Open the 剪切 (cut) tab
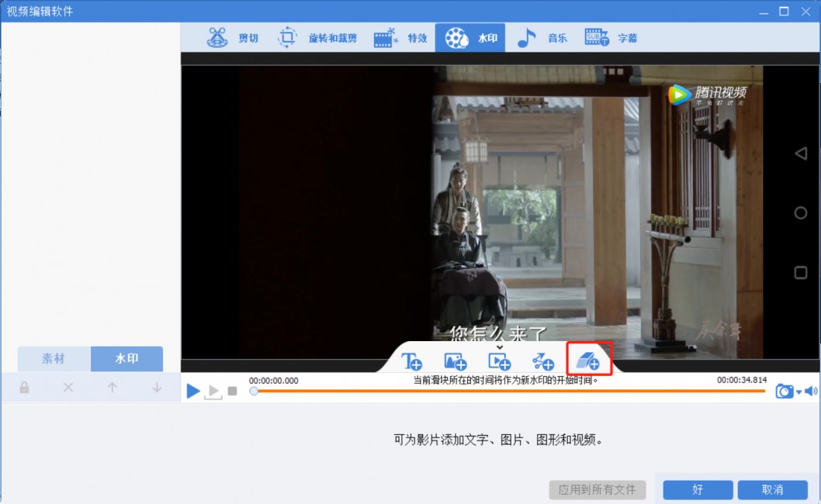 click(x=233, y=38)
